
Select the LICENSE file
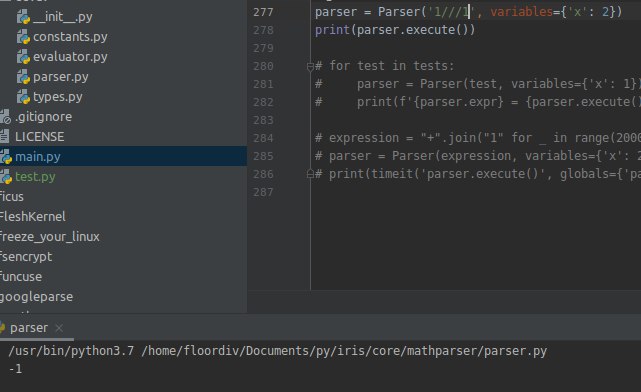point(39,137)
